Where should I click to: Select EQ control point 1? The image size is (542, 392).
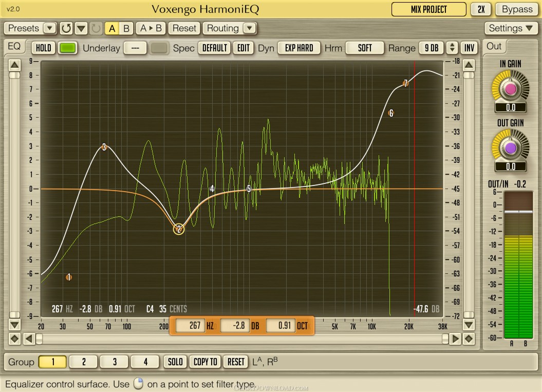click(69, 277)
